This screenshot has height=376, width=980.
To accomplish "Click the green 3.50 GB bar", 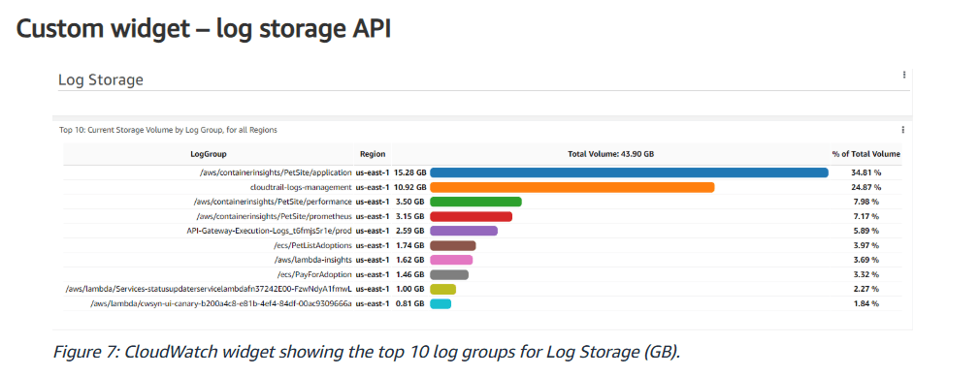I will (x=475, y=202).
